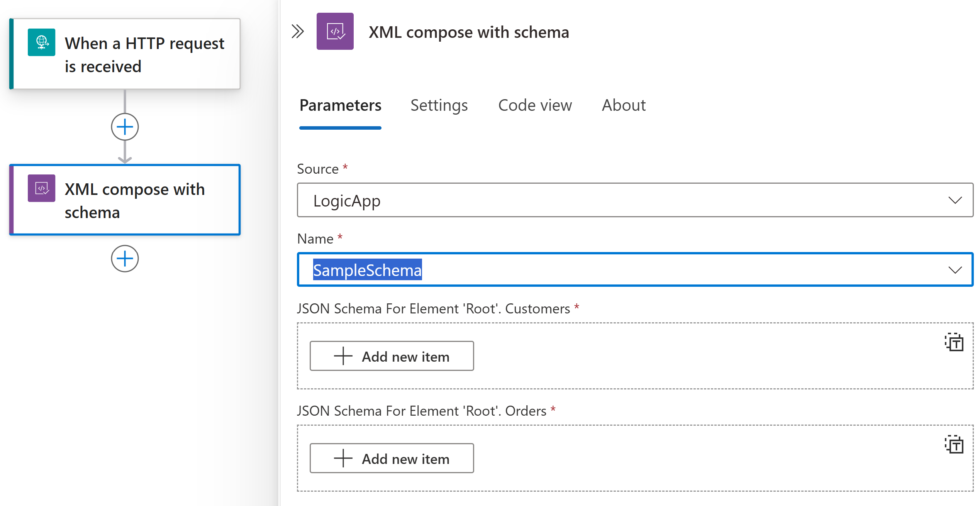This screenshot has height=506, width=980.
Task: Click the code editor icon in action header
Action: (336, 26)
